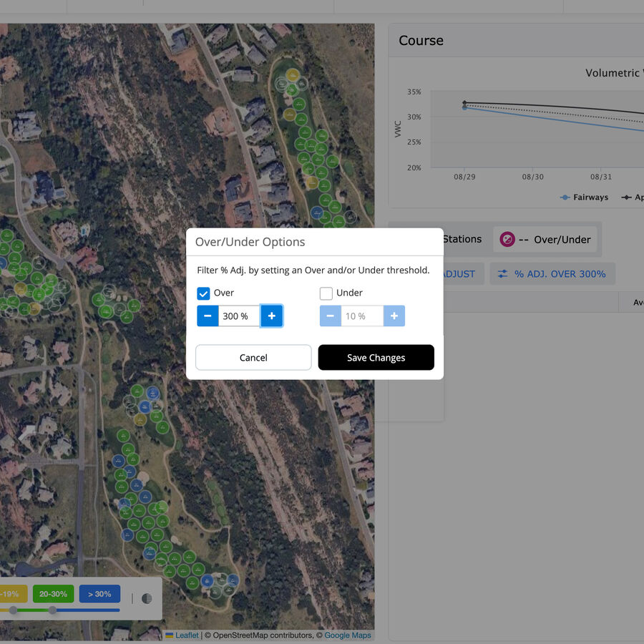Click the minus stepper to decrease Over percentage

tap(208, 316)
